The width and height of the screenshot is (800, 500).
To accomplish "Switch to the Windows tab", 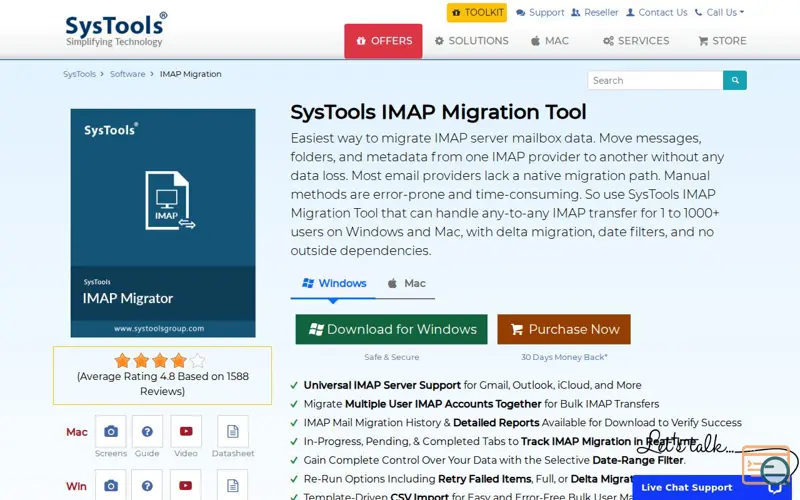I will click(x=334, y=283).
